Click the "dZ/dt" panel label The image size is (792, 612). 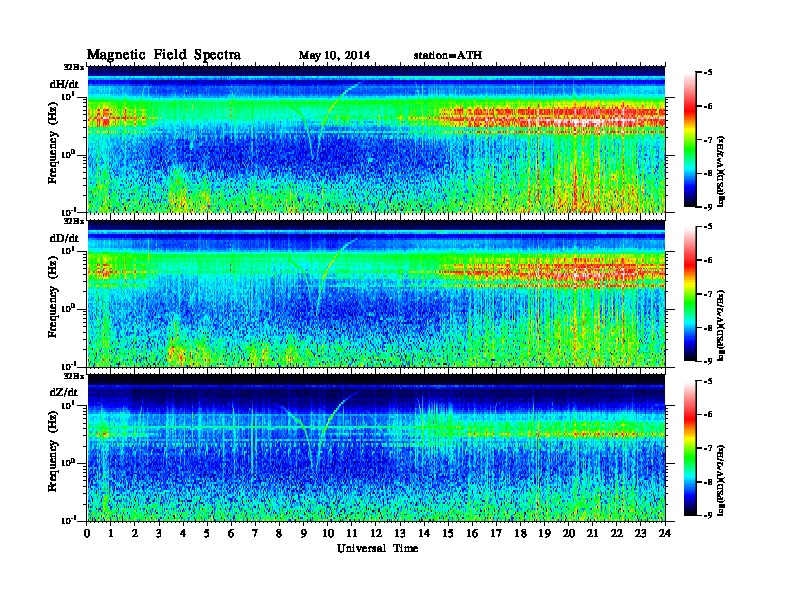coord(64,392)
